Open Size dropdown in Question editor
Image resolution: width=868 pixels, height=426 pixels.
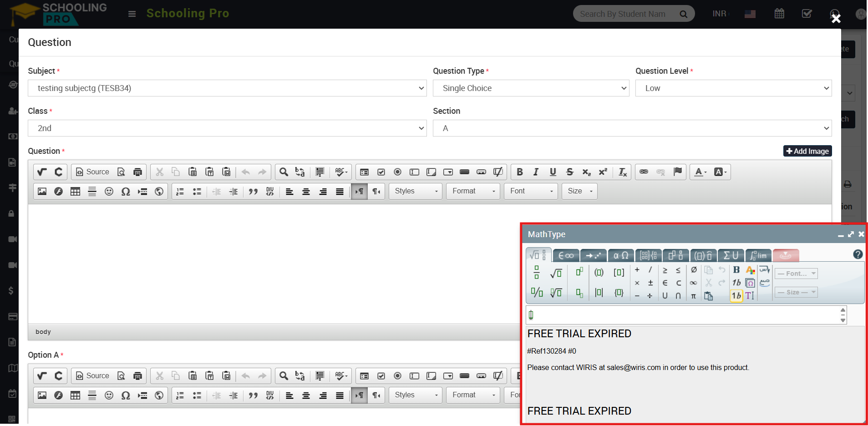pyautogui.click(x=579, y=192)
